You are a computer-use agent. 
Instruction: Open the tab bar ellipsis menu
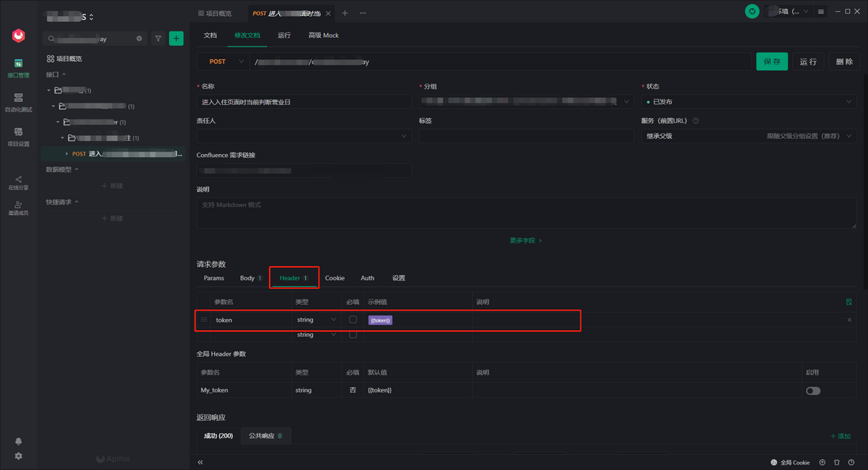[x=363, y=13]
